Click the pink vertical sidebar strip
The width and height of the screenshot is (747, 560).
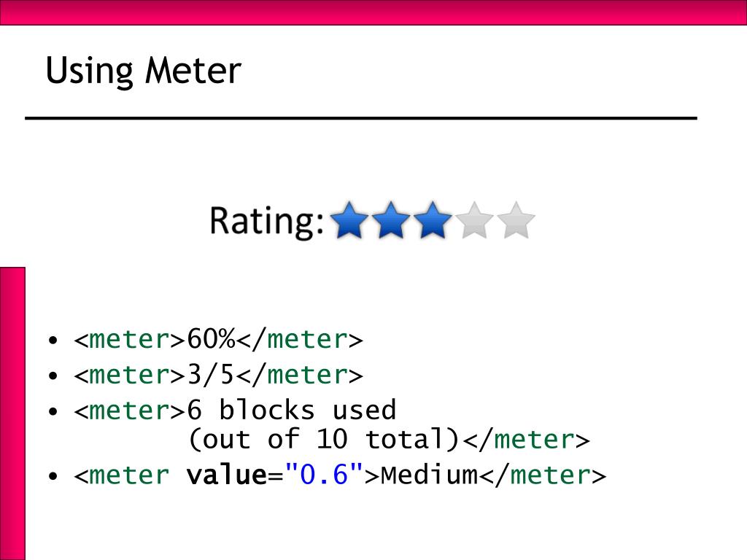(x=12, y=413)
